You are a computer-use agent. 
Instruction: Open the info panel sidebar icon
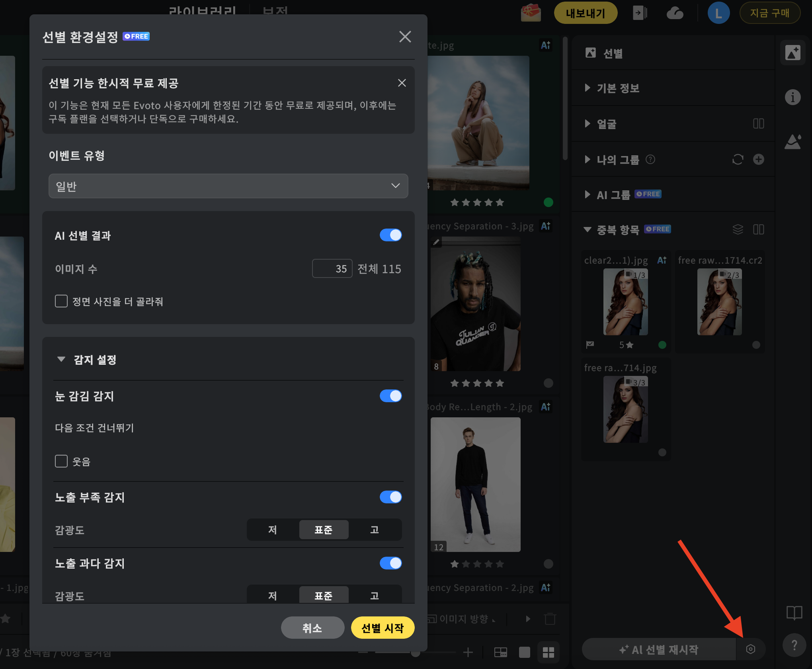[792, 97]
